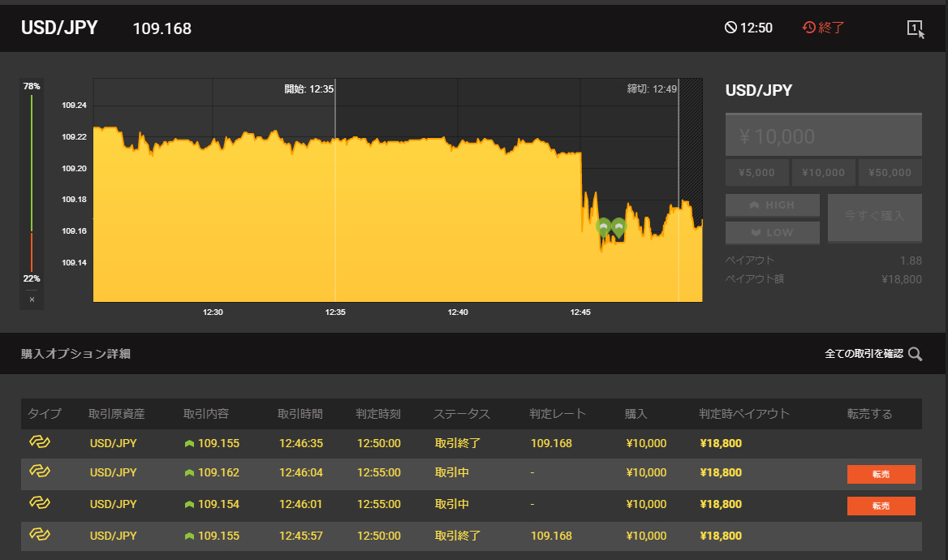Select the LOW option
948x560 pixels.
772,233
